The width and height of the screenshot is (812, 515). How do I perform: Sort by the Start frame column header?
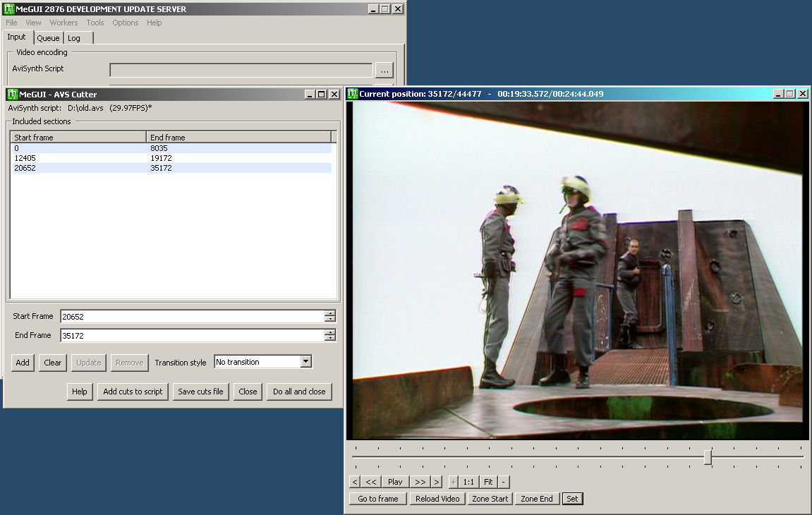[78, 138]
